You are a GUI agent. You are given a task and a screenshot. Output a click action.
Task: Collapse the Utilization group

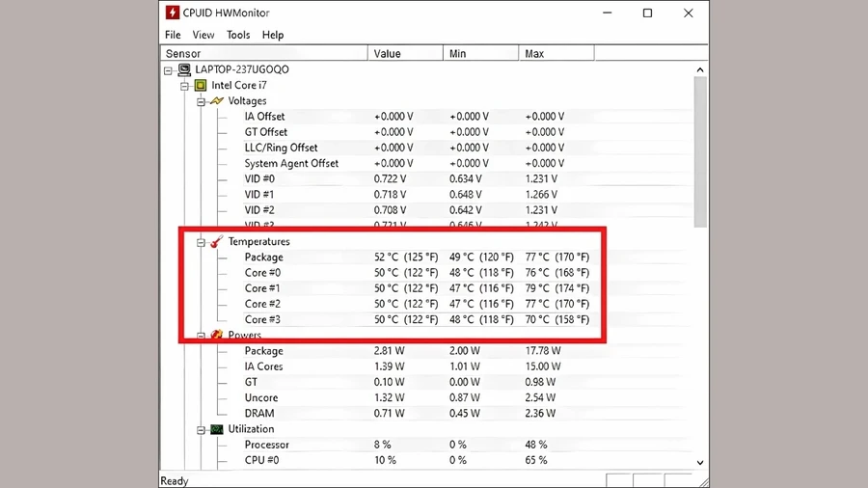tap(201, 430)
